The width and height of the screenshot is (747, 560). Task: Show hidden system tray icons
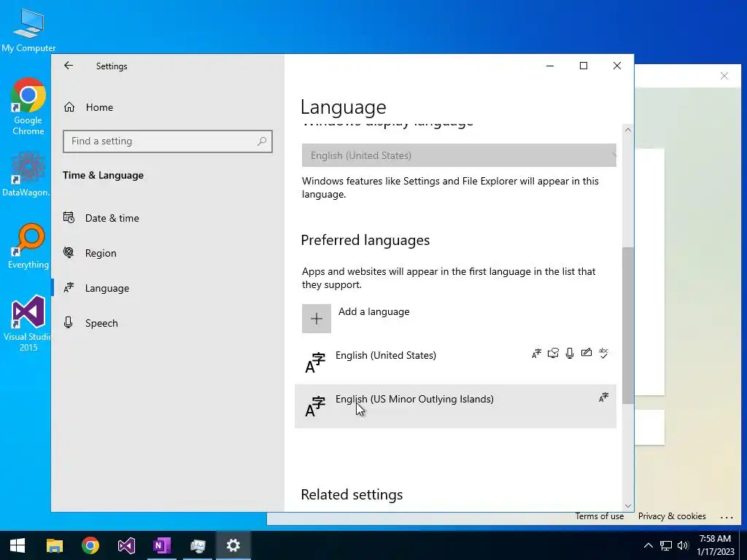tap(648, 545)
